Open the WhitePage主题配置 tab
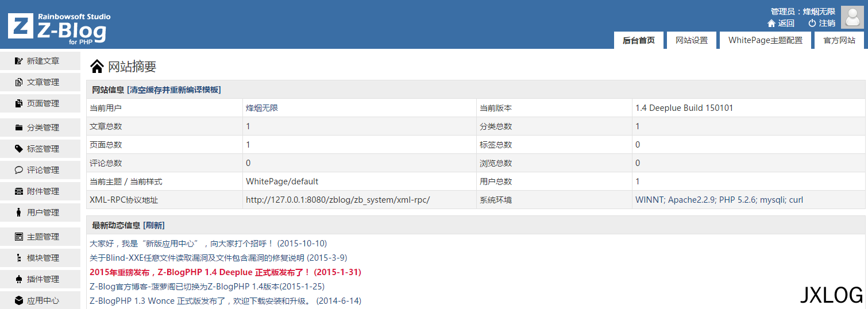 [765, 40]
